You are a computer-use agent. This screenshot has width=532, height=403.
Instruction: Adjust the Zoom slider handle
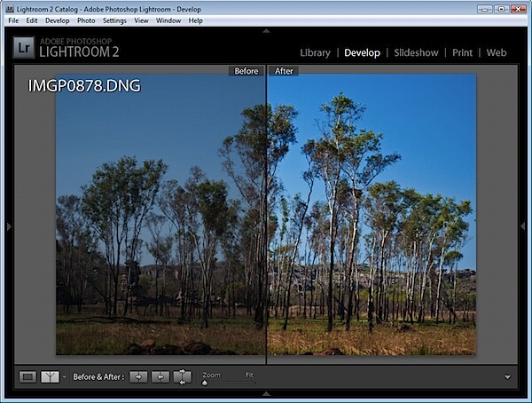click(205, 383)
